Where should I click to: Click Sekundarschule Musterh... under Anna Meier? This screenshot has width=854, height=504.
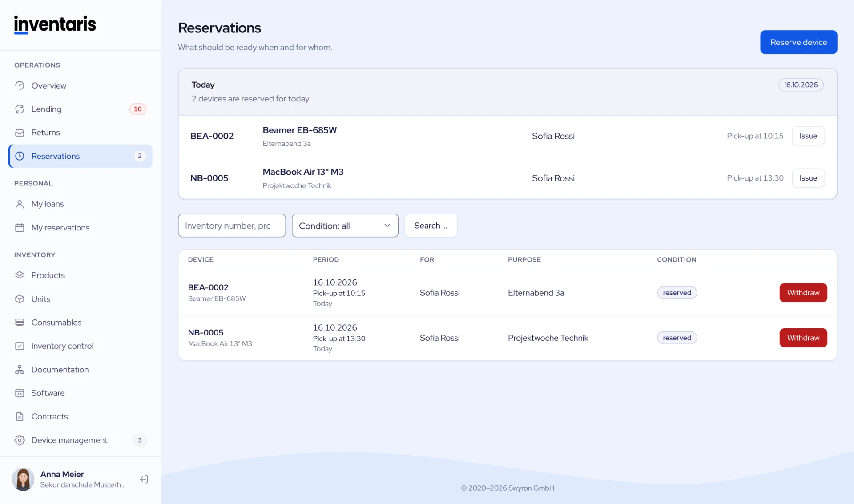pyautogui.click(x=83, y=485)
